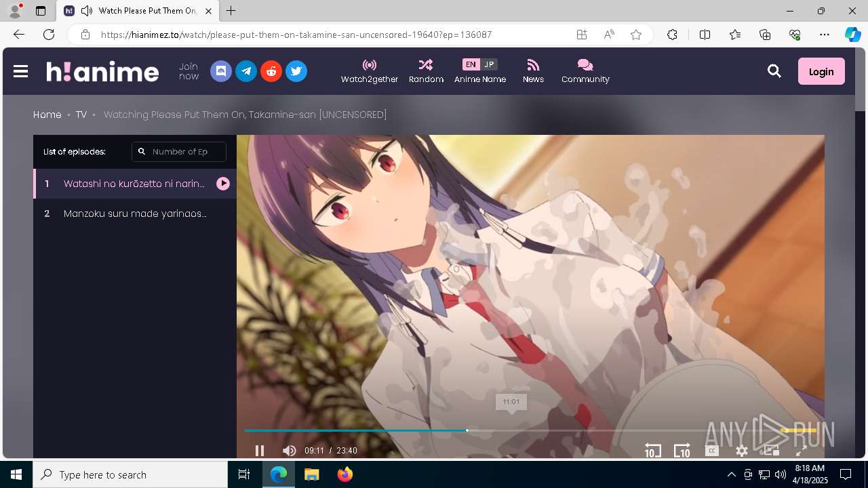
Task: Toggle read aloud in address bar
Action: click(x=609, y=35)
